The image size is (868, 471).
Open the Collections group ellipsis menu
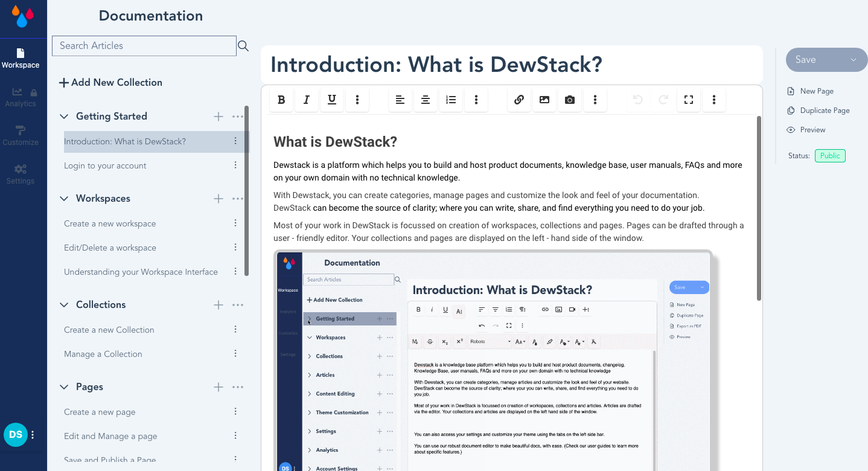tap(238, 305)
